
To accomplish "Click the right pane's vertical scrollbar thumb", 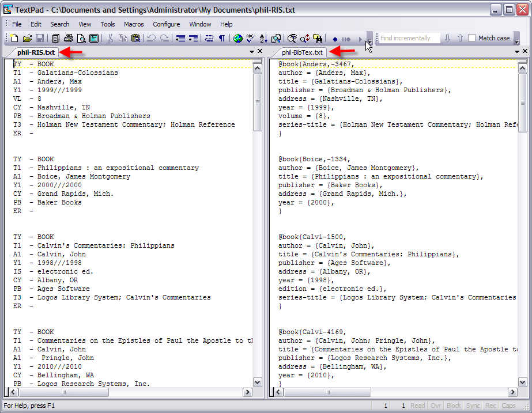I will 523,103.
